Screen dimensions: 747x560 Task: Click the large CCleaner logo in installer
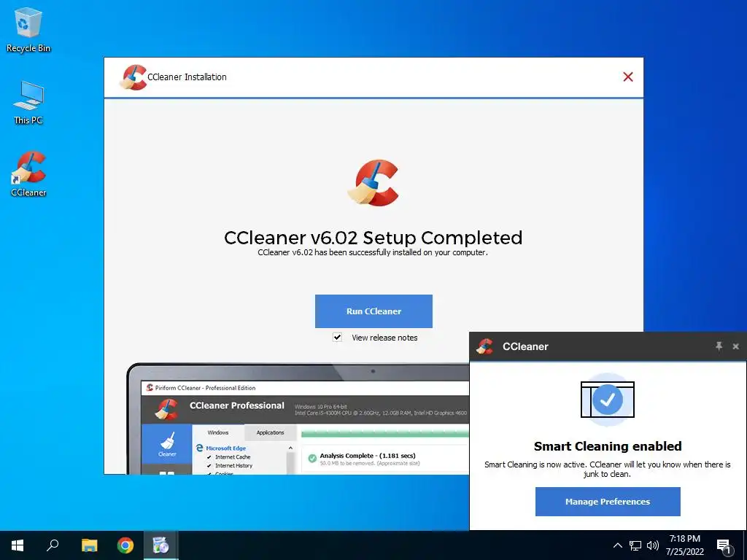click(373, 183)
